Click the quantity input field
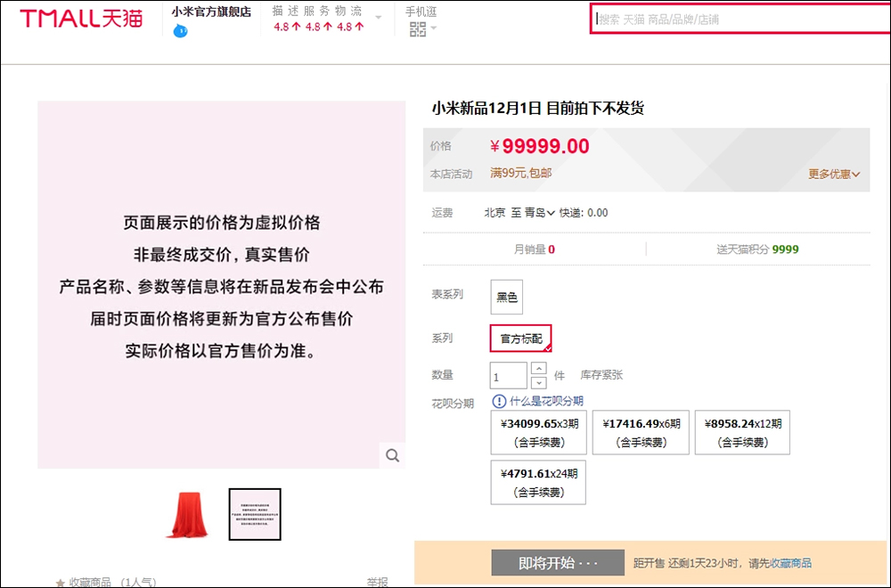Viewport: 891px width, 588px height. [508, 376]
